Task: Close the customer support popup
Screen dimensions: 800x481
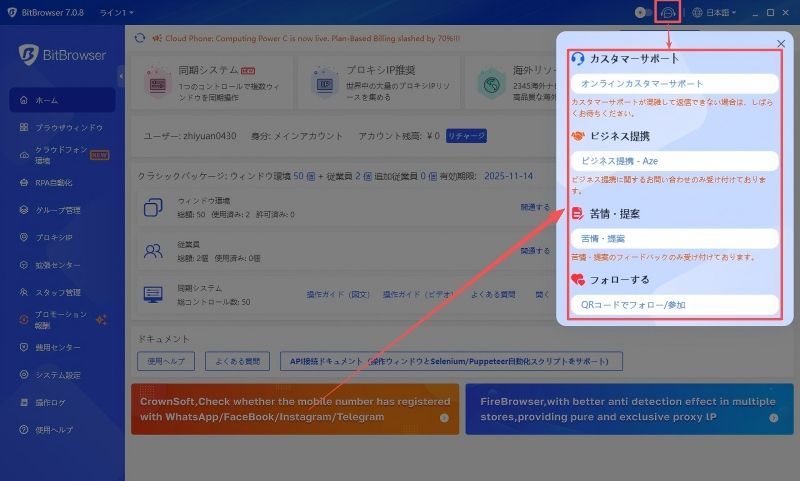Action: pyautogui.click(x=781, y=44)
